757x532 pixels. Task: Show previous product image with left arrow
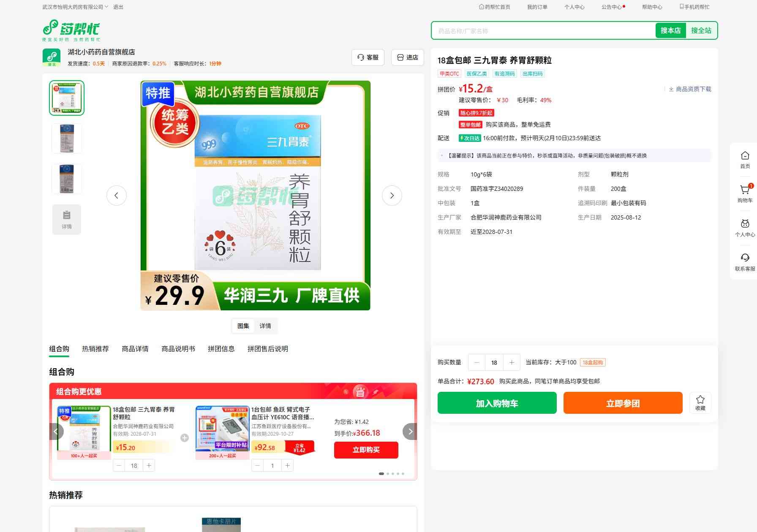pyautogui.click(x=117, y=195)
